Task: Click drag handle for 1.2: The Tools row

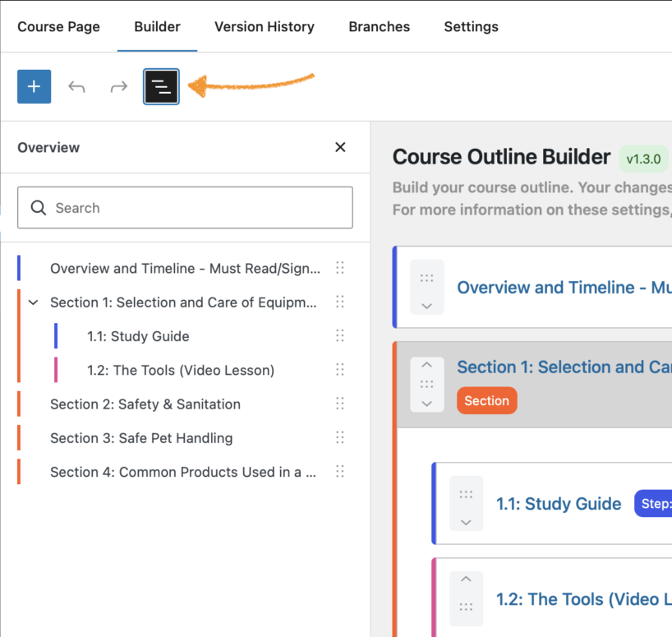Action: 340,369
